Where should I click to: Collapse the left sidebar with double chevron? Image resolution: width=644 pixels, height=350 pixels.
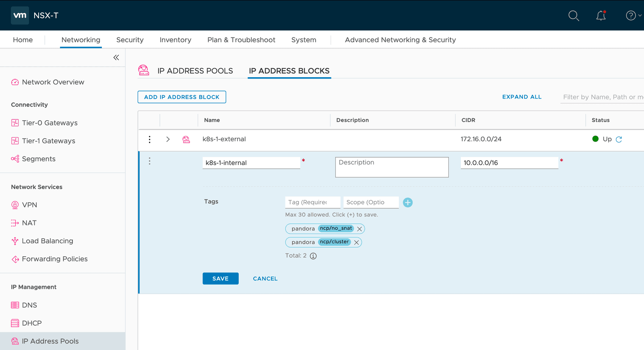pos(116,58)
